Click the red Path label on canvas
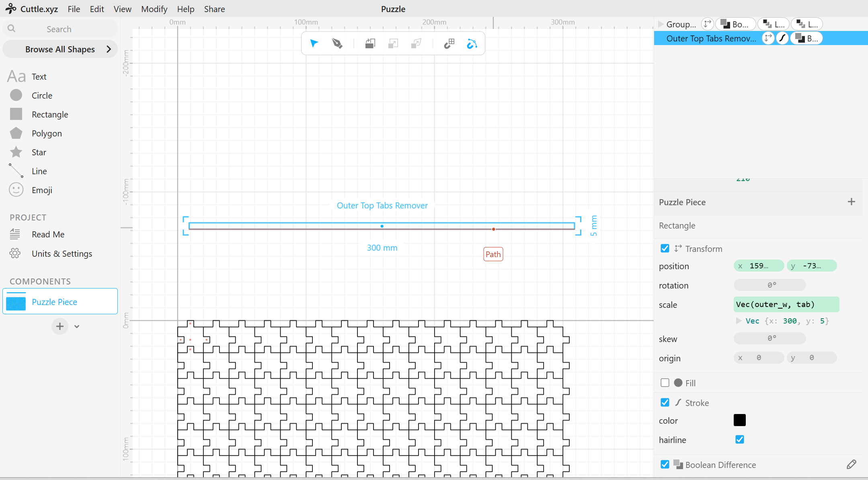868x480 pixels. pyautogui.click(x=493, y=254)
